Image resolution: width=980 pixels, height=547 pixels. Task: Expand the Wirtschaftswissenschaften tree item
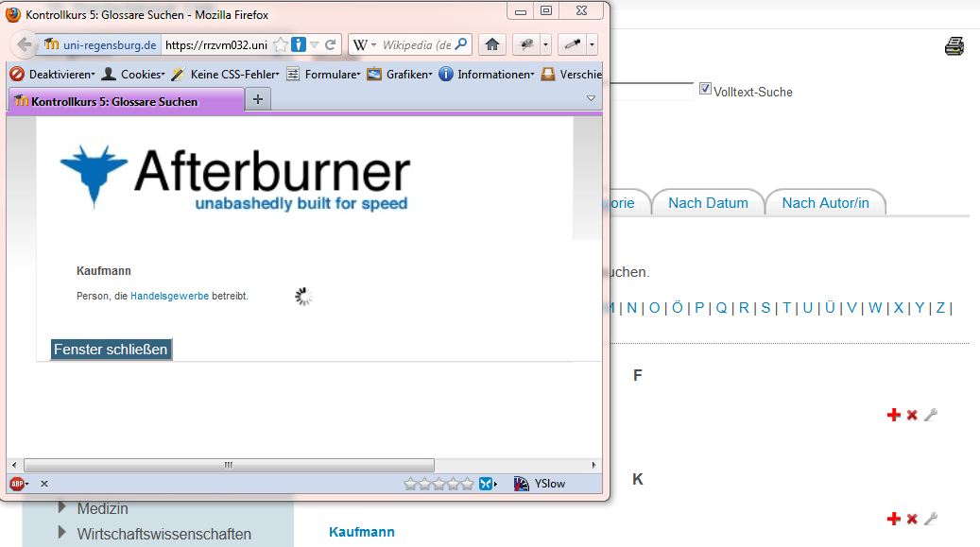click(61, 532)
